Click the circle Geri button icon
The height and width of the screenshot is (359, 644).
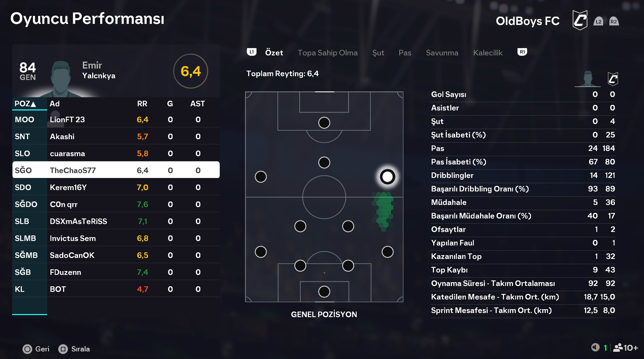27,349
